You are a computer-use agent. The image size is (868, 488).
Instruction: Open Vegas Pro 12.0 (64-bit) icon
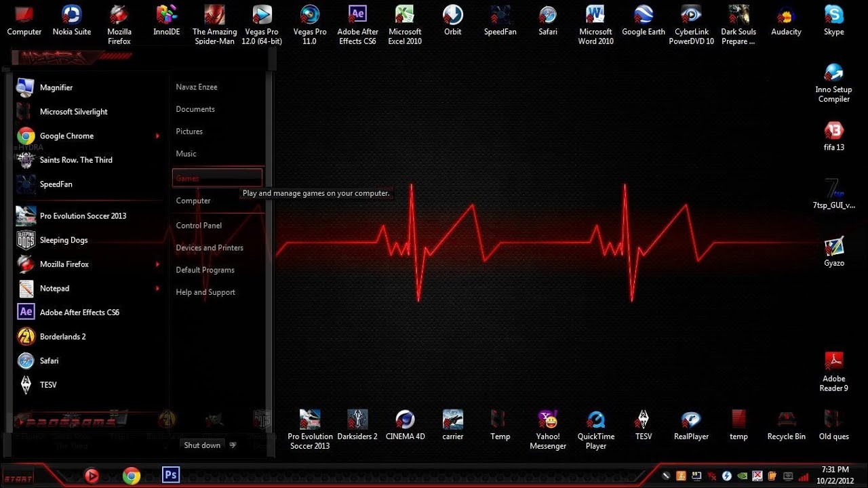[x=262, y=24]
